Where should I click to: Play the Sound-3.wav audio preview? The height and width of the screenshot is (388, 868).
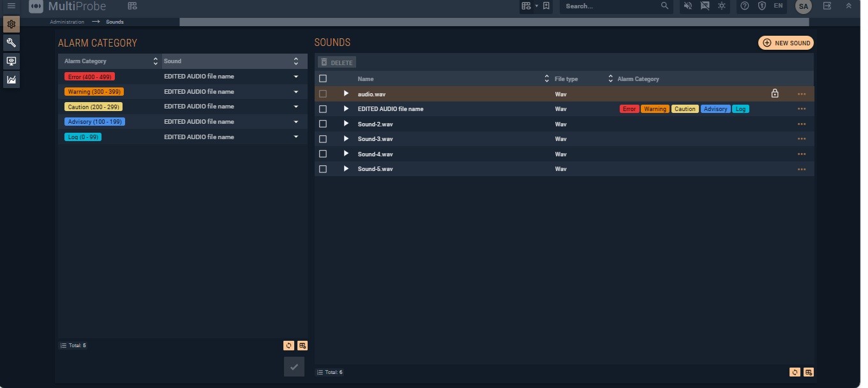coord(346,138)
